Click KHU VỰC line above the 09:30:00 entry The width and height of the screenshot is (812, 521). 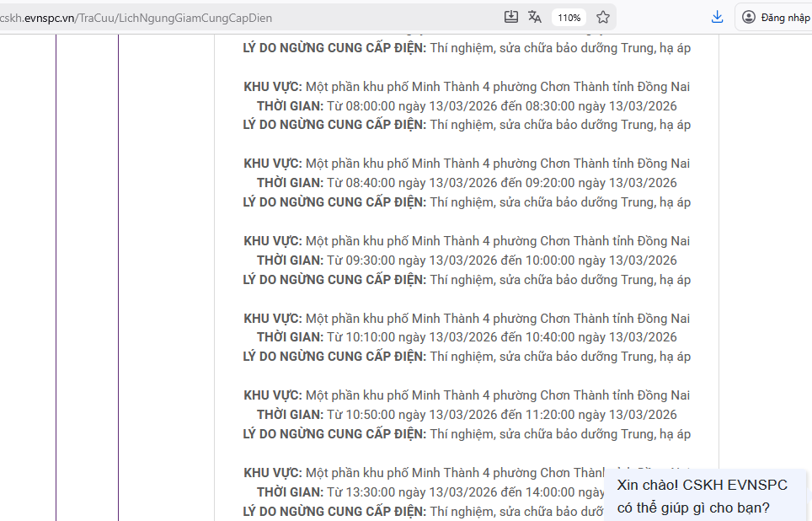(x=467, y=241)
